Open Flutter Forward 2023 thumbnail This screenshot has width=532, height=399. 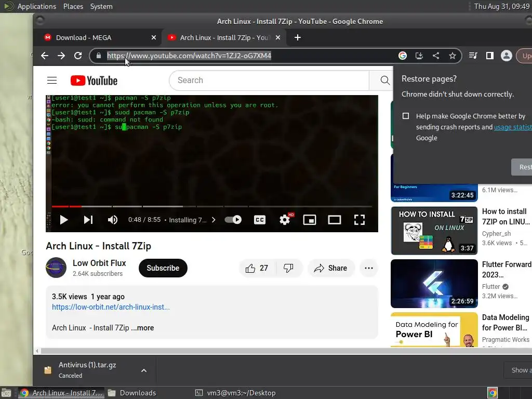(434, 284)
